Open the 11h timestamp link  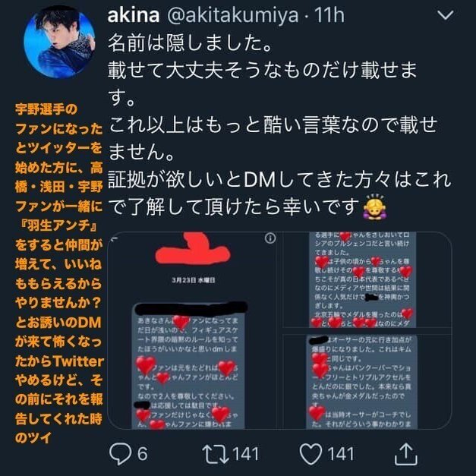coord(329,15)
